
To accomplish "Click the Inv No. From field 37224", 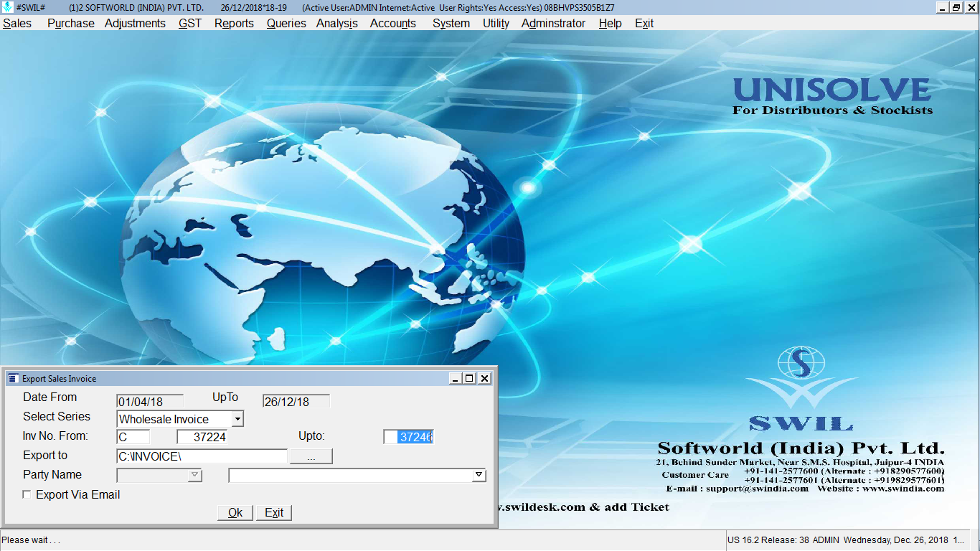I will 202,437.
